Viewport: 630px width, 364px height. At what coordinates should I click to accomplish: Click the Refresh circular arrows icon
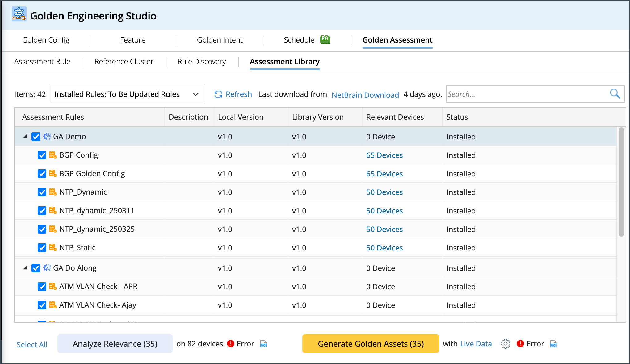(218, 94)
